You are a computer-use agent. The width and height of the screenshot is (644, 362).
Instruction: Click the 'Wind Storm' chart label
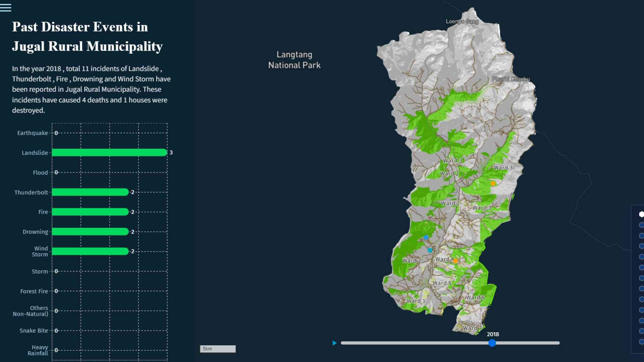[40, 252]
